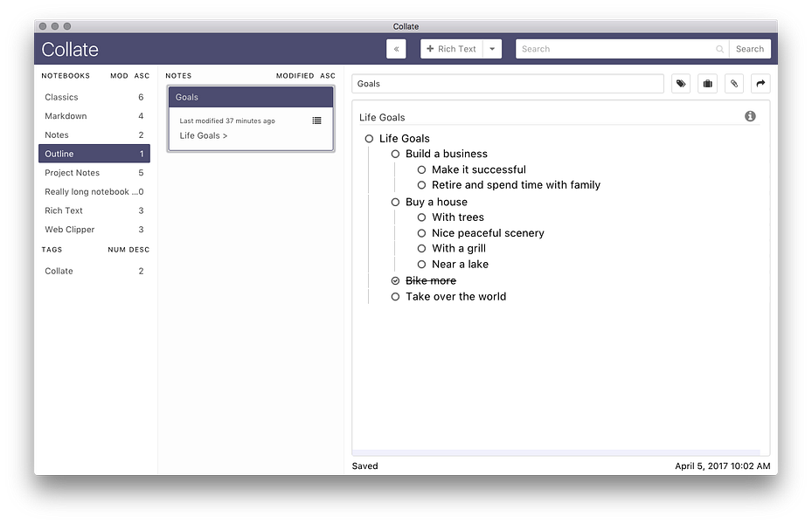The width and height of the screenshot is (812, 524).
Task: Check off With a grill bullet
Action: pyautogui.click(x=421, y=248)
